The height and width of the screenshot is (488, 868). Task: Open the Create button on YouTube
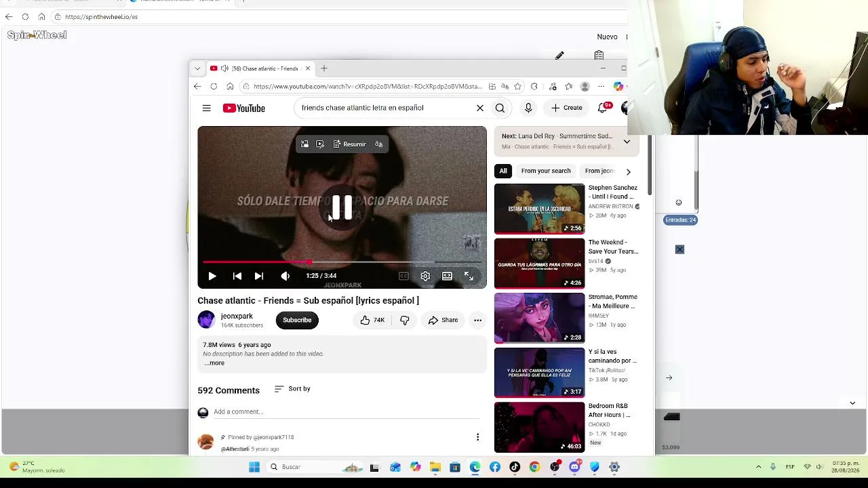(567, 108)
